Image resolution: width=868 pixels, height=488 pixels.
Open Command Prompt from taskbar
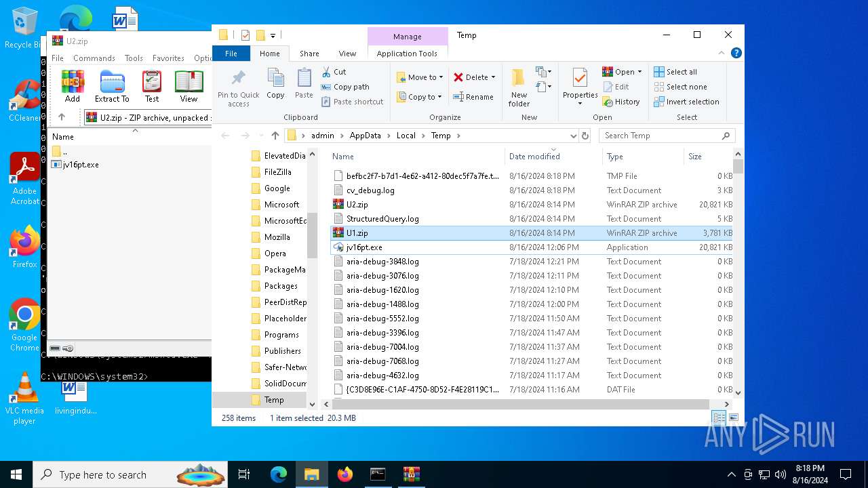coord(378,474)
